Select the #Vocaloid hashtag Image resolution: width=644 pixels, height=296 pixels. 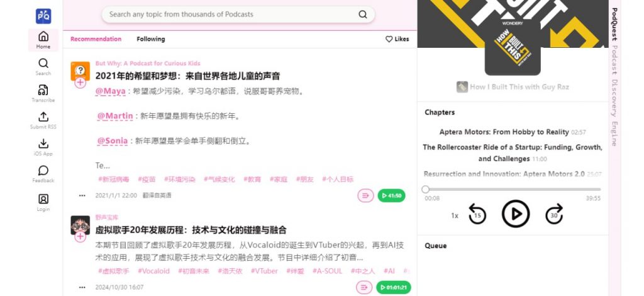coord(153,271)
